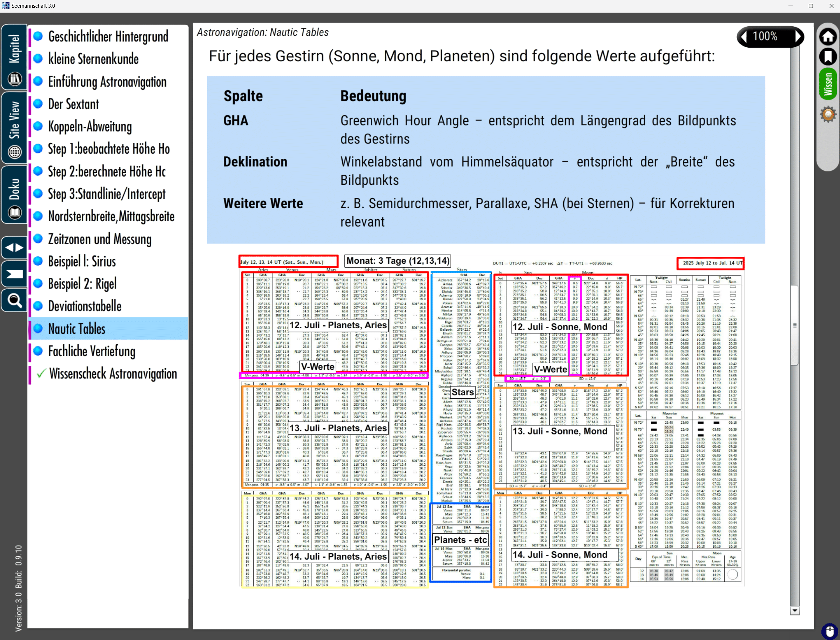Click the home icon
Viewport: 840px width, 640px height.
pyautogui.click(x=827, y=37)
